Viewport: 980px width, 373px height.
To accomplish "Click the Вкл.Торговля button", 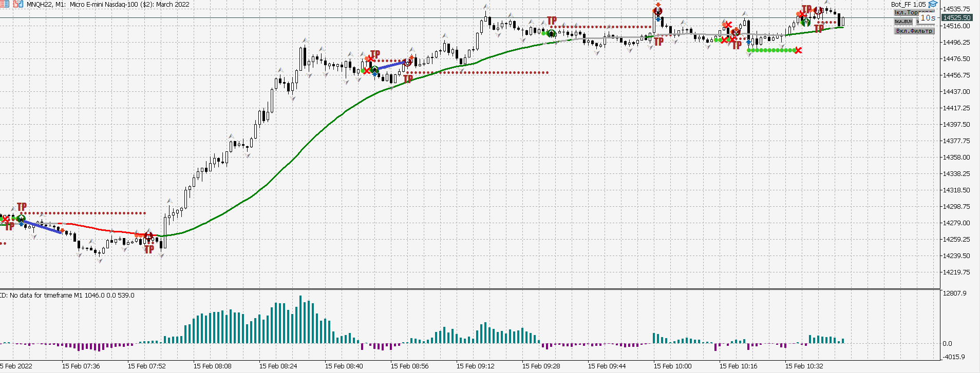I will pos(914,12).
